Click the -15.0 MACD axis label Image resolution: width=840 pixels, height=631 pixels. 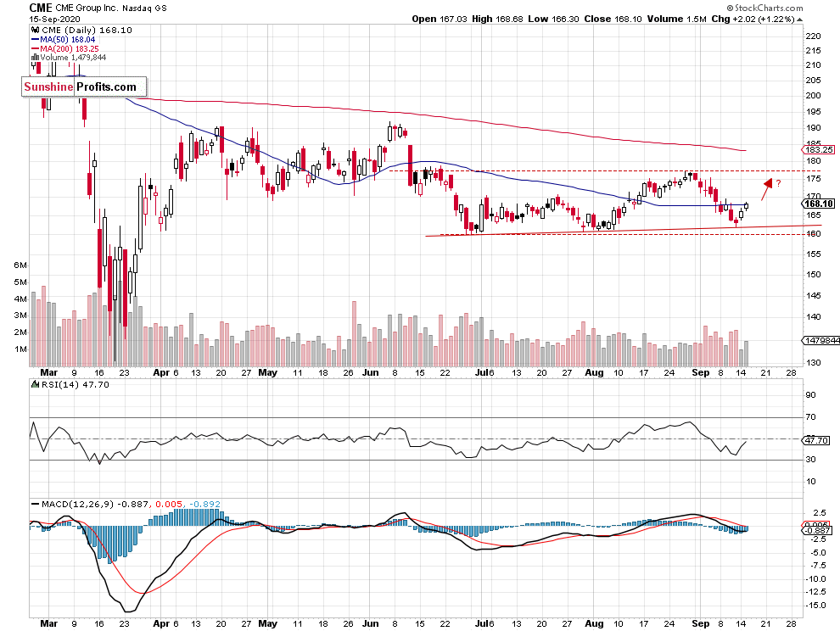point(815,606)
